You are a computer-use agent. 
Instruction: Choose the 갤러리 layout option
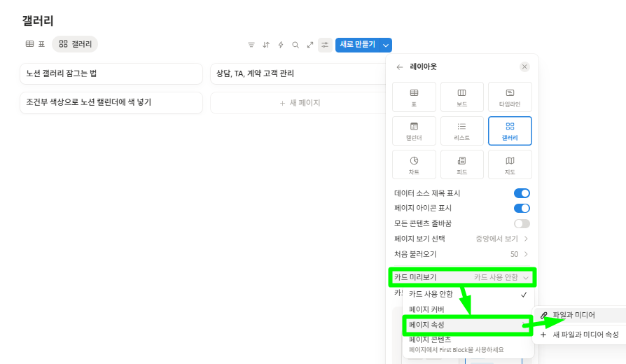[510, 131]
